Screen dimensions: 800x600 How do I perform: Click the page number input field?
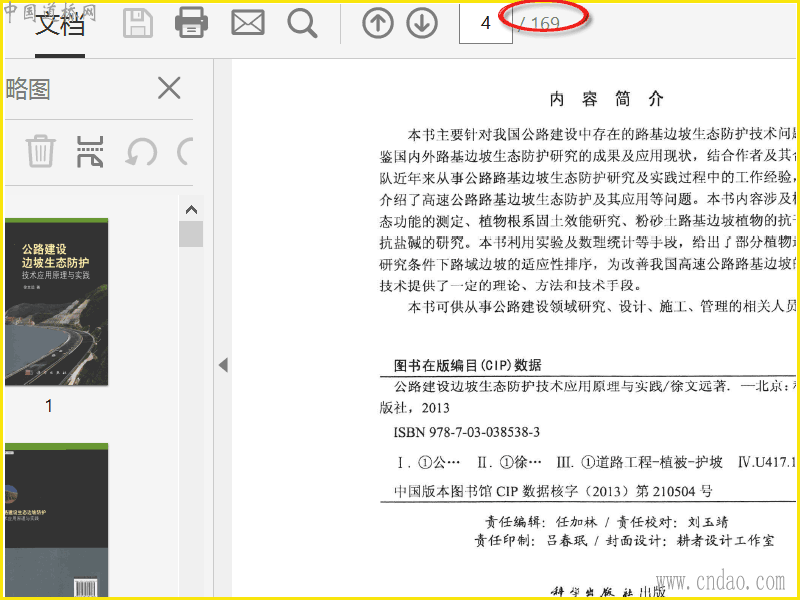tap(485, 23)
